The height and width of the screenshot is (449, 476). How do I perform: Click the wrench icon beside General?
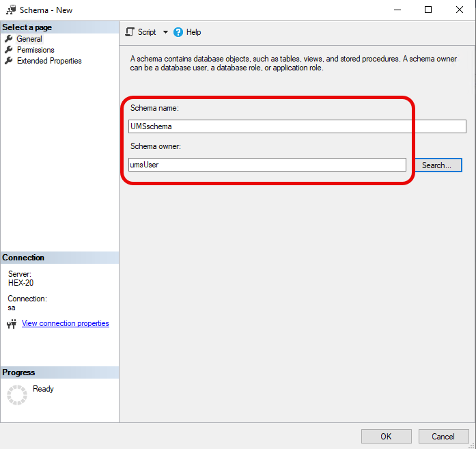pyautogui.click(x=9, y=39)
